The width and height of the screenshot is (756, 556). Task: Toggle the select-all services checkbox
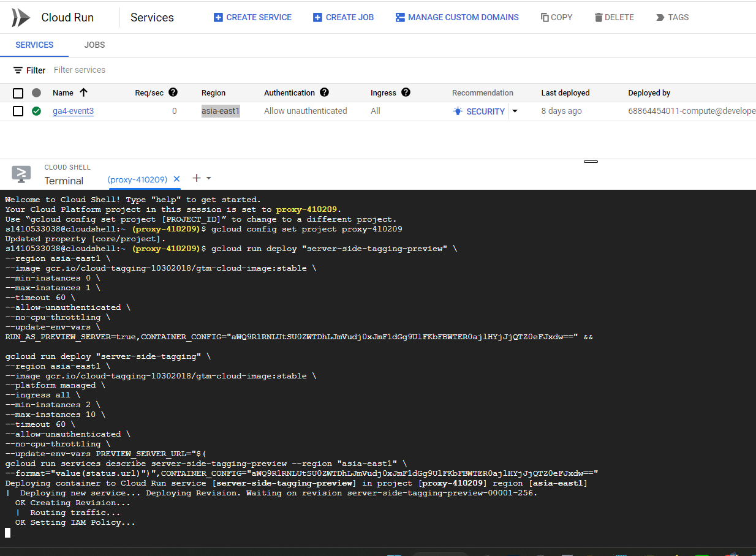pyautogui.click(x=18, y=93)
